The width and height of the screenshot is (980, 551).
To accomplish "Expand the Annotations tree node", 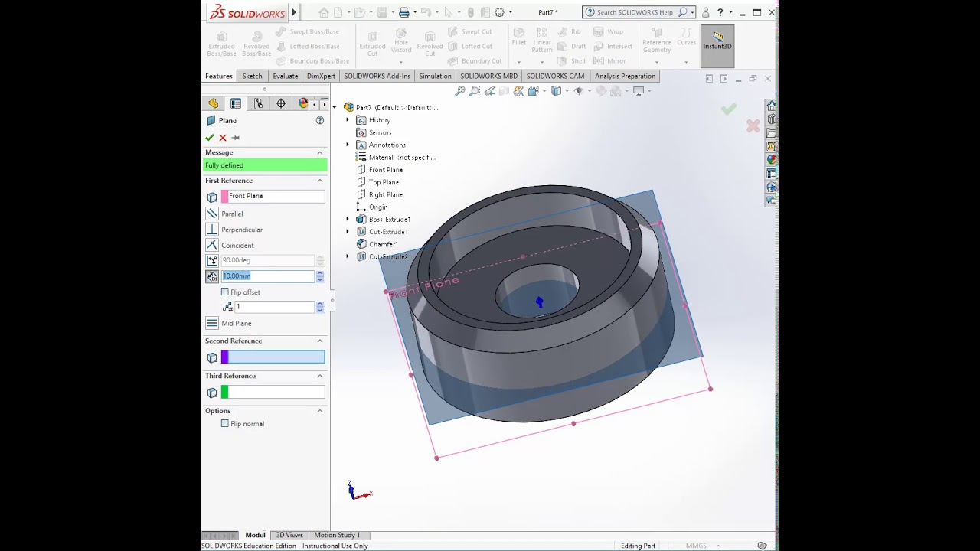I will tap(348, 145).
